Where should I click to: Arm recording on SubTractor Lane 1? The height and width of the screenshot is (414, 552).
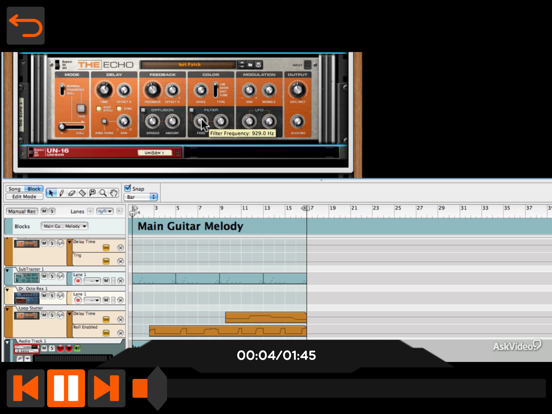(x=78, y=281)
